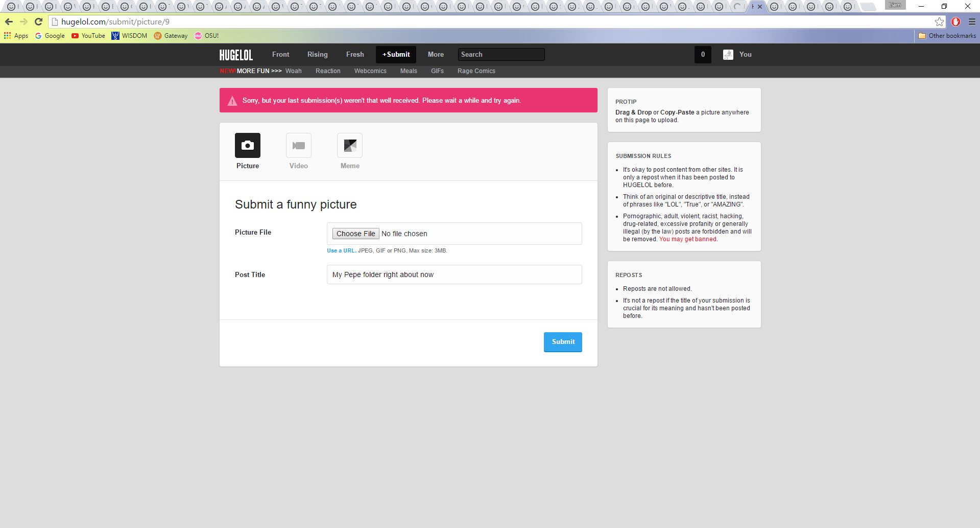
Task: Go to Front page tab
Action: [x=280, y=55]
